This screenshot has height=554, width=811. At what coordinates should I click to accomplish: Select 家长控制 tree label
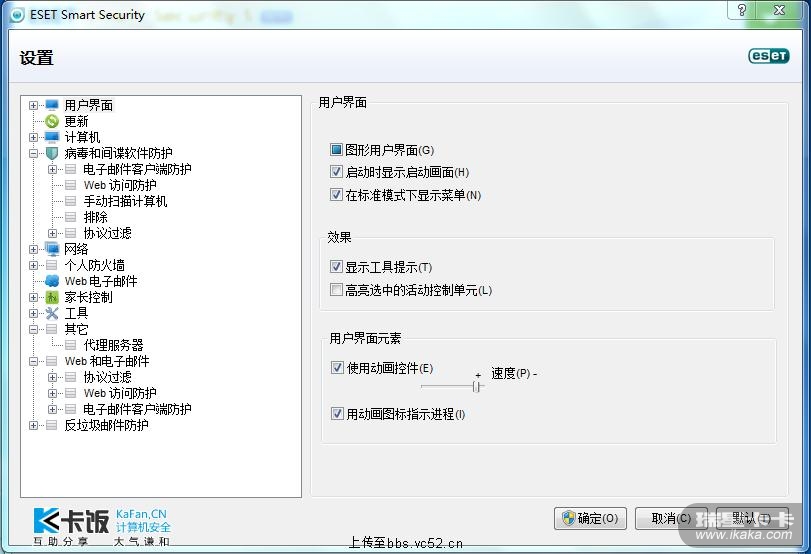88,297
